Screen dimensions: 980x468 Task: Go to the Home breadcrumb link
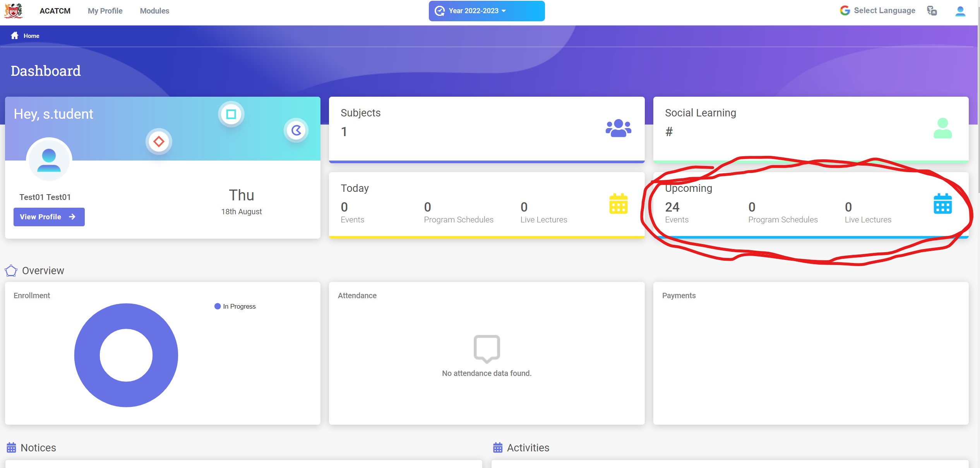(31, 36)
